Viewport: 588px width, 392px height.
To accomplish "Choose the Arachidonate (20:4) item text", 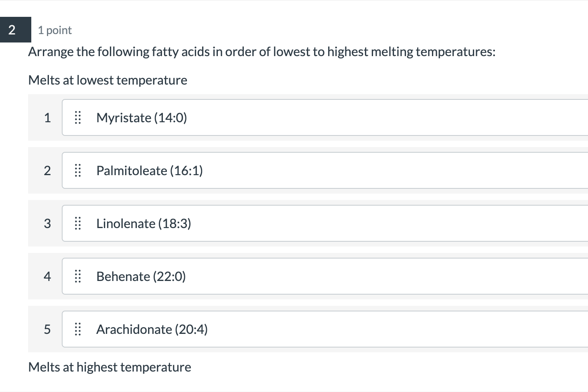I will click(152, 329).
